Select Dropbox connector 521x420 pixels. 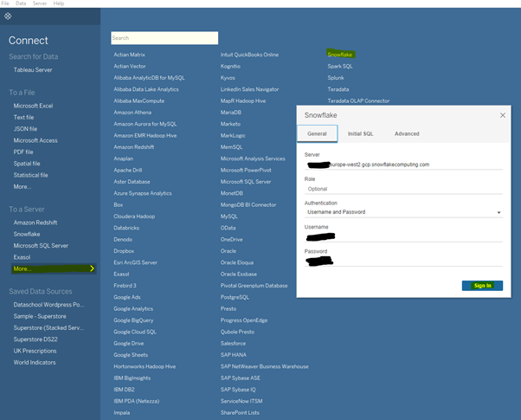pos(124,251)
